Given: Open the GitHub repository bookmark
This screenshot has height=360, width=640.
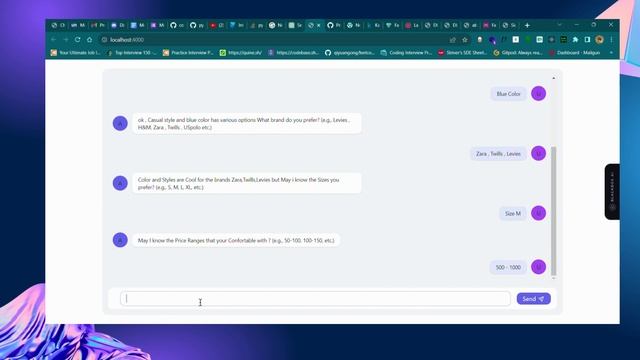Looking at the screenshot, I should pyautogui.click(x=350, y=53).
